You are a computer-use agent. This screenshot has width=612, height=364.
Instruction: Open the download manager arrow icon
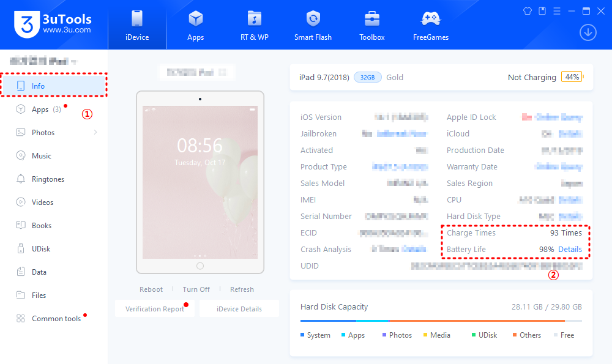588,32
